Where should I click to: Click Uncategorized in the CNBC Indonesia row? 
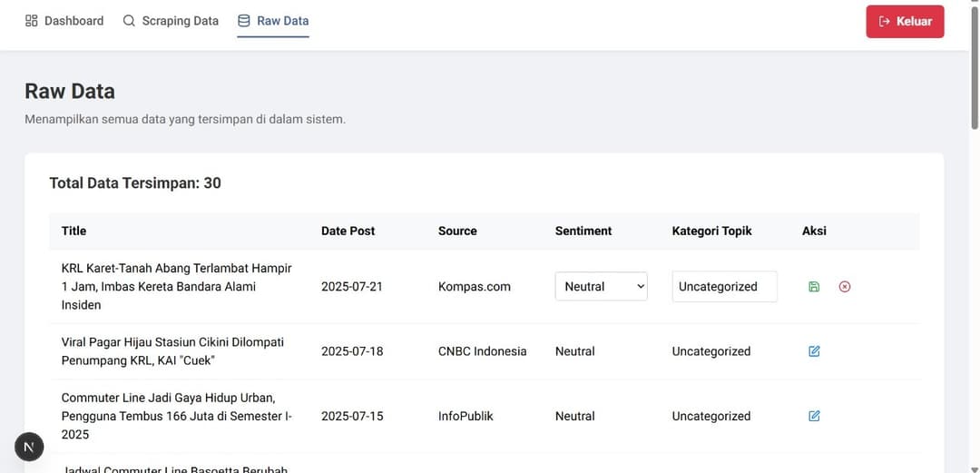[711, 351]
